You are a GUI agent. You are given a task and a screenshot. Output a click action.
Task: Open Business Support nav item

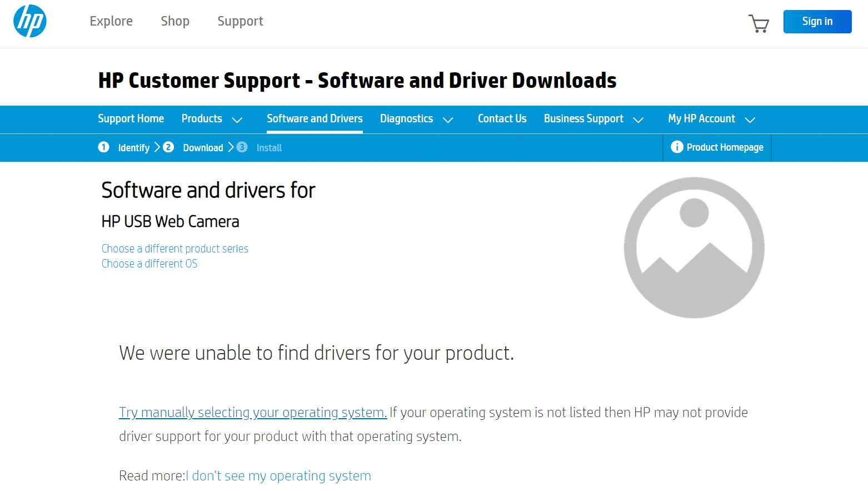pyautogui.click(x=583, y=118)
